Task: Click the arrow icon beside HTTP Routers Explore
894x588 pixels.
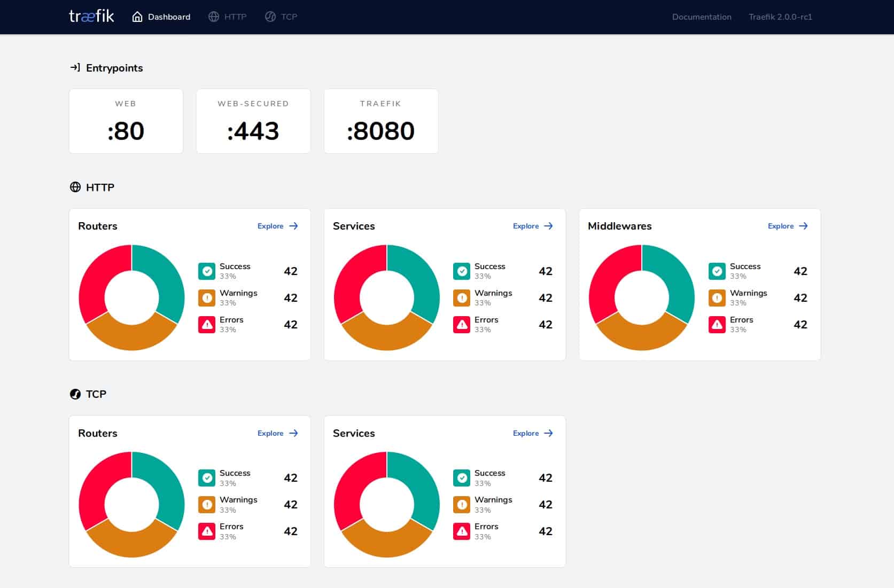Action: pos(293,226)
